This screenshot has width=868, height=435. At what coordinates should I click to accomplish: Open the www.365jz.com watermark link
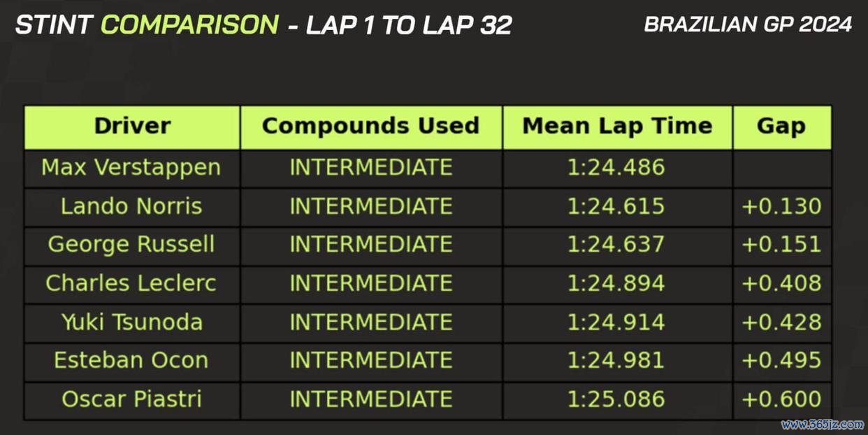point(822,425)
